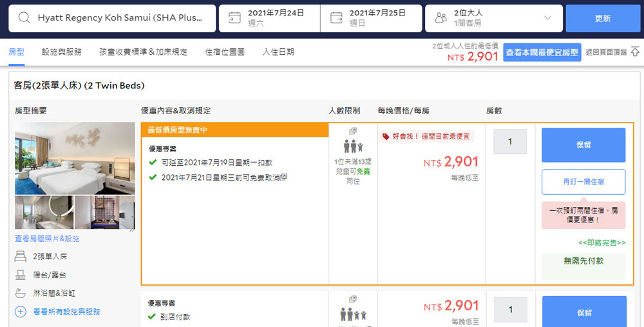Image resolution: width=644 pixels, height=327 pixels.
Task: Click the search magnifier icon
Action: (x=24, y=18)
